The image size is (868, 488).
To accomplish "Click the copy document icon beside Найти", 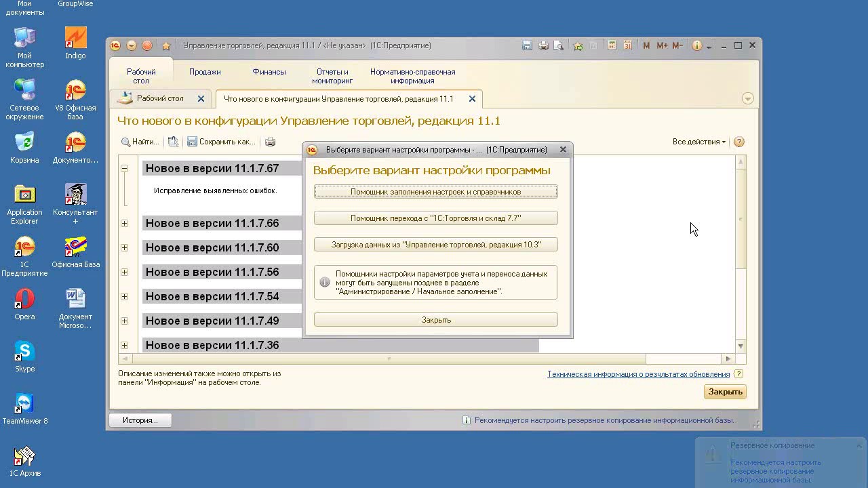I will pyautogui.click(x=174, y=142).
